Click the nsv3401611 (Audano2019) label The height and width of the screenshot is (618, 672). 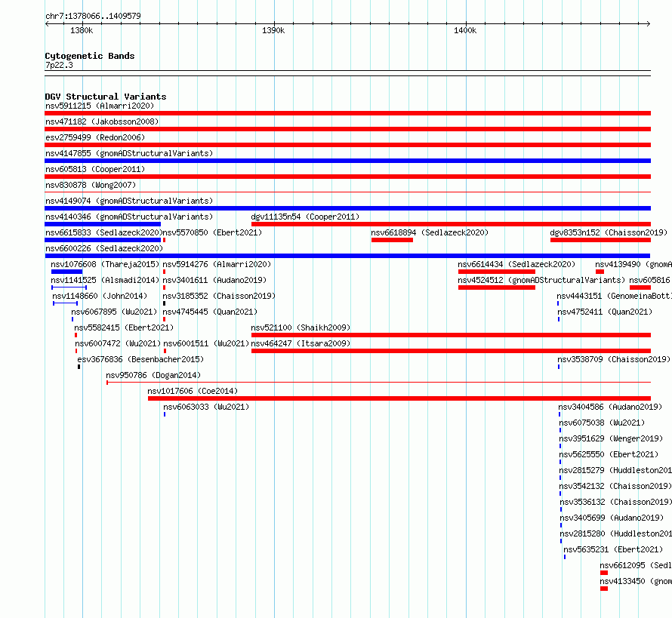click(x=214, y=280)
